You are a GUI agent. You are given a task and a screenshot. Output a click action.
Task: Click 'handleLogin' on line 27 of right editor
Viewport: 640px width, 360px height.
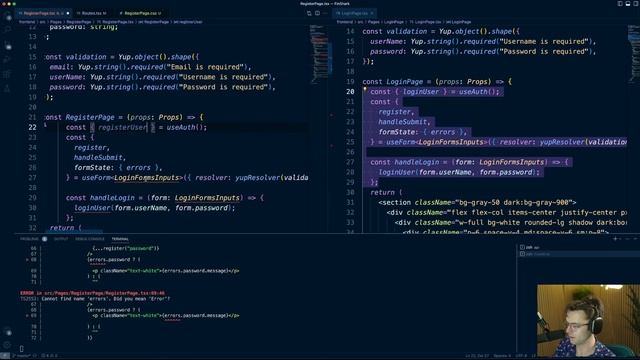tap(417, 162)
